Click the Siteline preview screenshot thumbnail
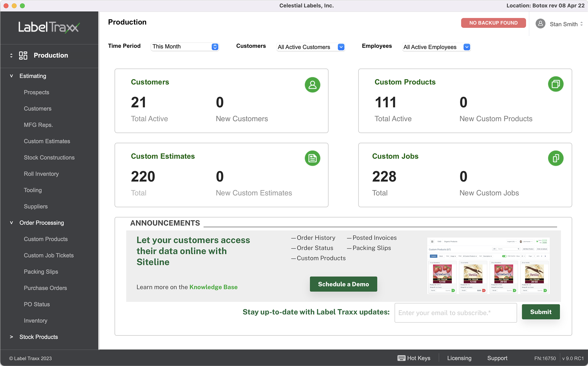Screen dimensions: 588x366 pos(488,266)
